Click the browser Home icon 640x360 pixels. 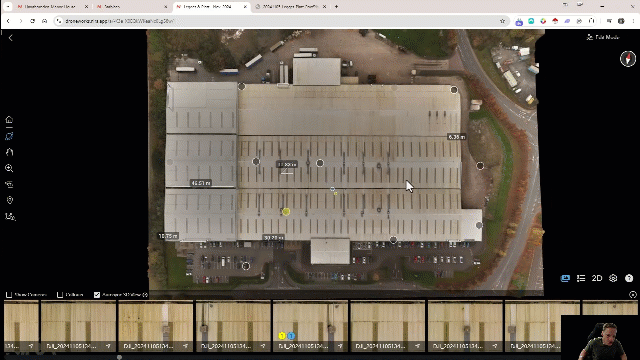pos(44,21)
